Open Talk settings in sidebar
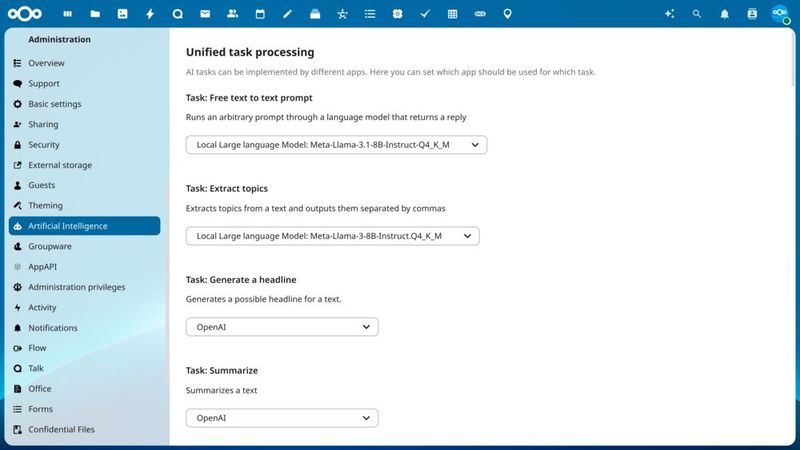The height and width of the screenshot is (450, 800). point(84,368)
